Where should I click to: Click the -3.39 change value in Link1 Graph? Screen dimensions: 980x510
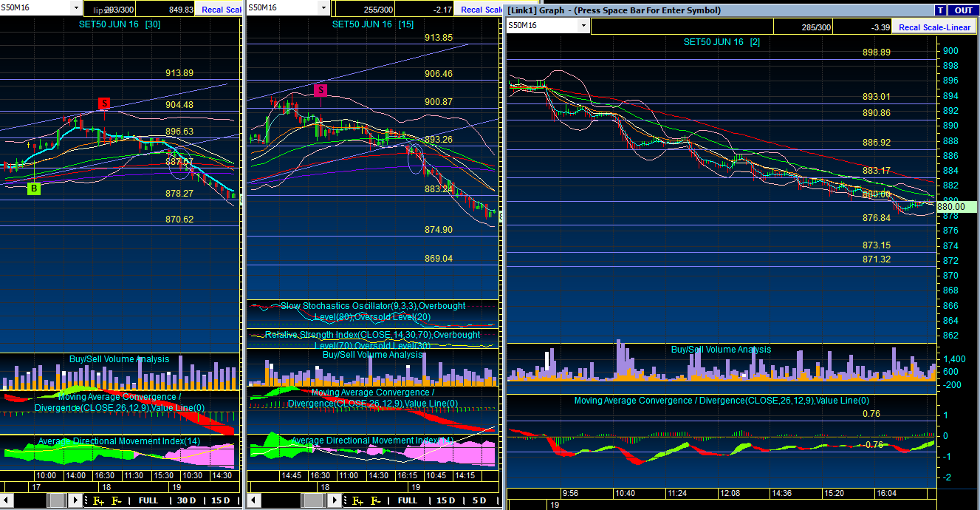click(x=880, y=27)
